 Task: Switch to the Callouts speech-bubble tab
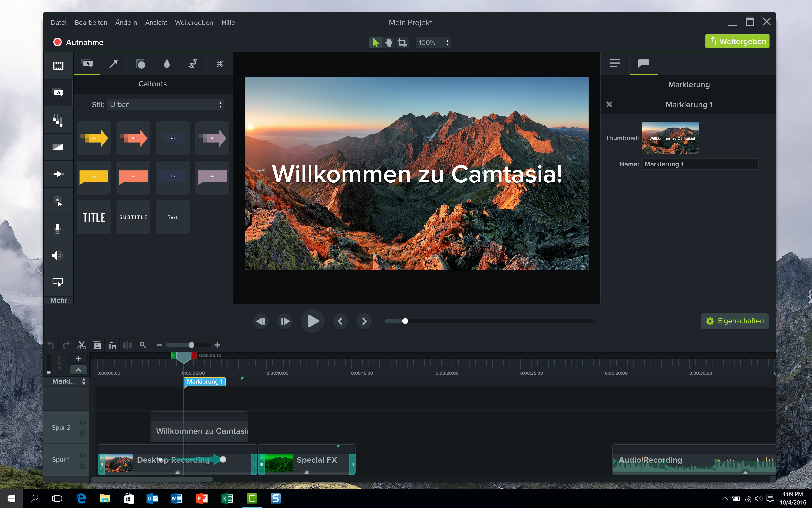[x=87, y=64]
